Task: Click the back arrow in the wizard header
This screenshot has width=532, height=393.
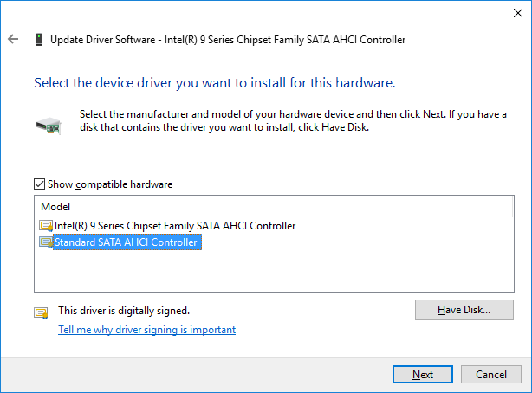Action: click(13, 40)
